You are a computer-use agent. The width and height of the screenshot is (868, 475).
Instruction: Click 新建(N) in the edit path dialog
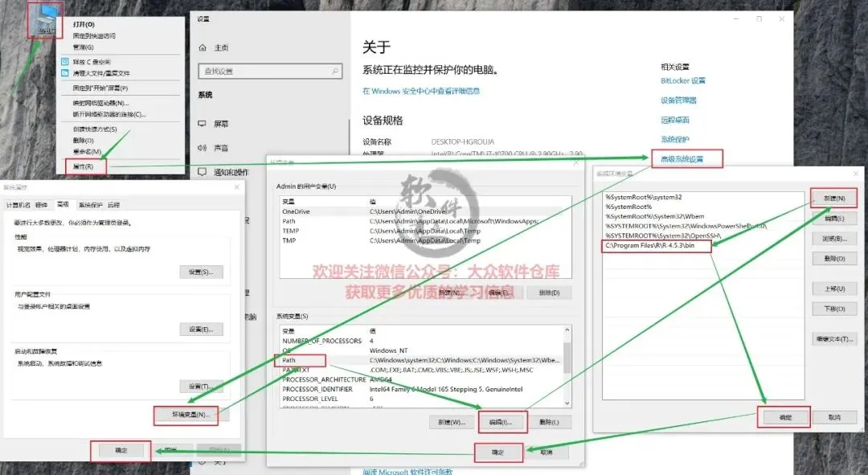pos(834,199)
